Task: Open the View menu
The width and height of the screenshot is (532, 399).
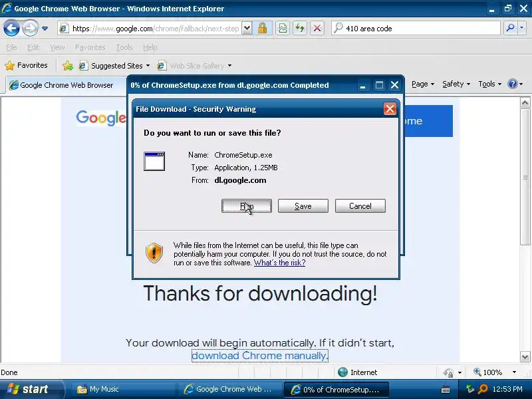Action: click(57, 47)
